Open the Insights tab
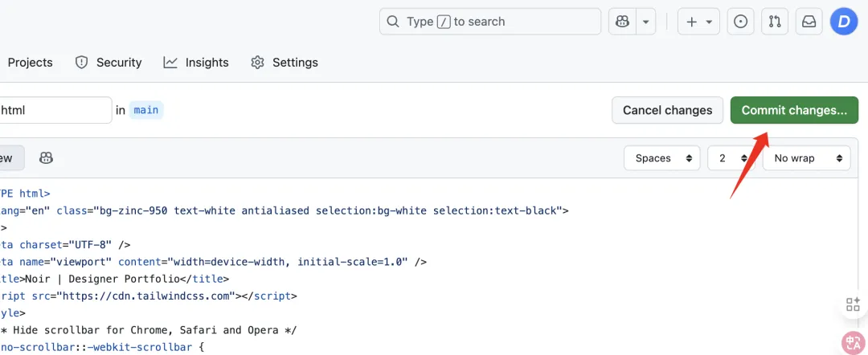868x355 pixels. pyautogui.click(x=196, y=63)
